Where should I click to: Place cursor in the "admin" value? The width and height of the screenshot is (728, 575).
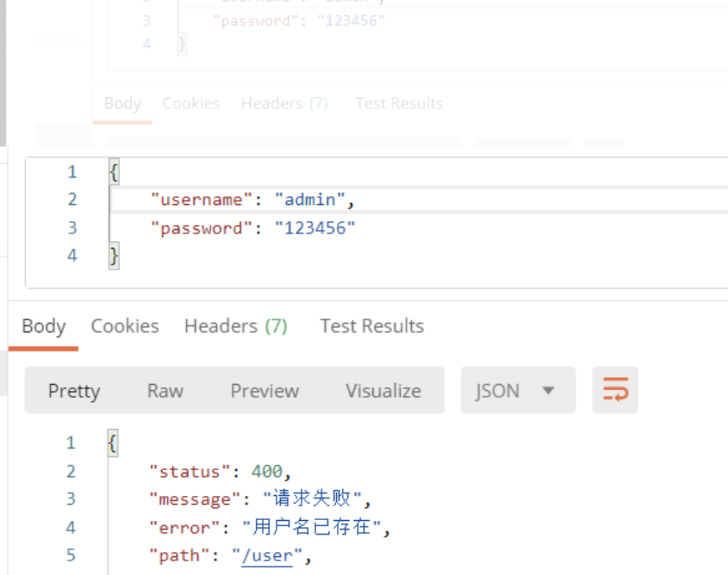coord(310,200)
